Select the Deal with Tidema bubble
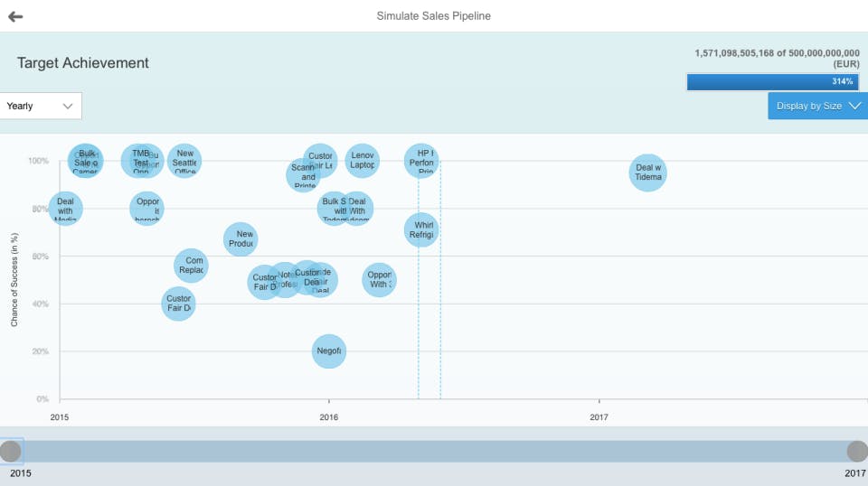The image size is (868, 486). [647, 173]
